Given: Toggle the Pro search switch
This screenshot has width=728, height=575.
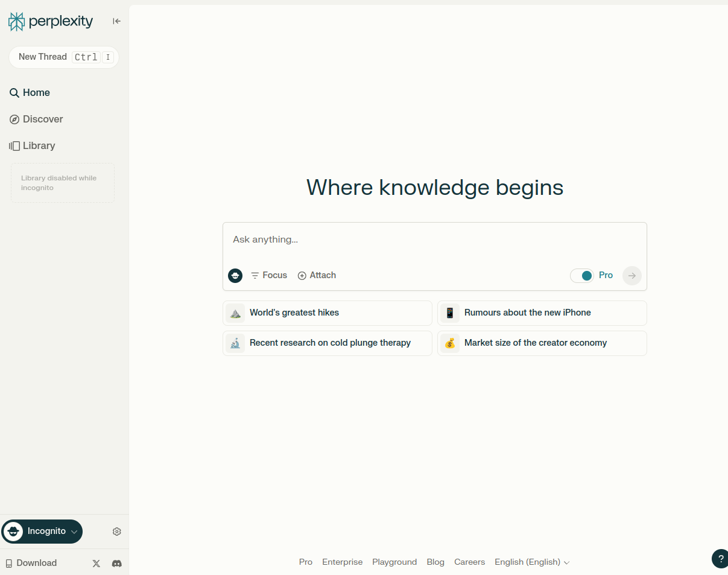Looking at the screenshot, I should [582, 276].
